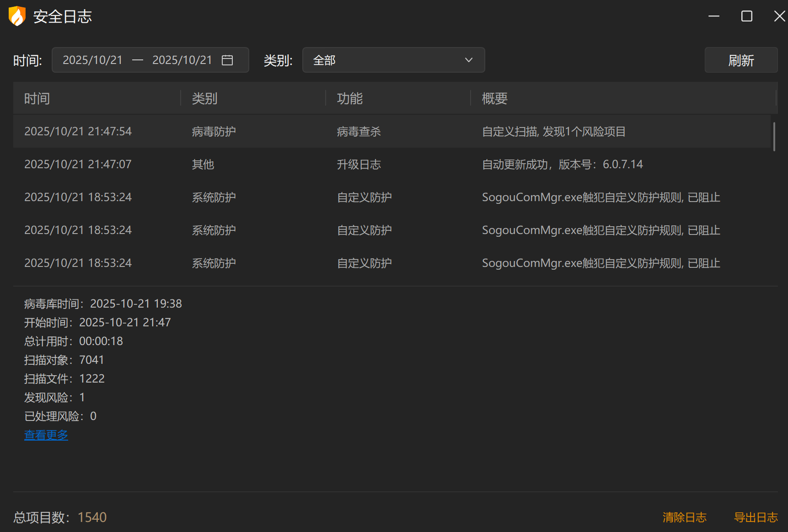
Task: Click the 其他 category log entry
Action: coord(203,164)
